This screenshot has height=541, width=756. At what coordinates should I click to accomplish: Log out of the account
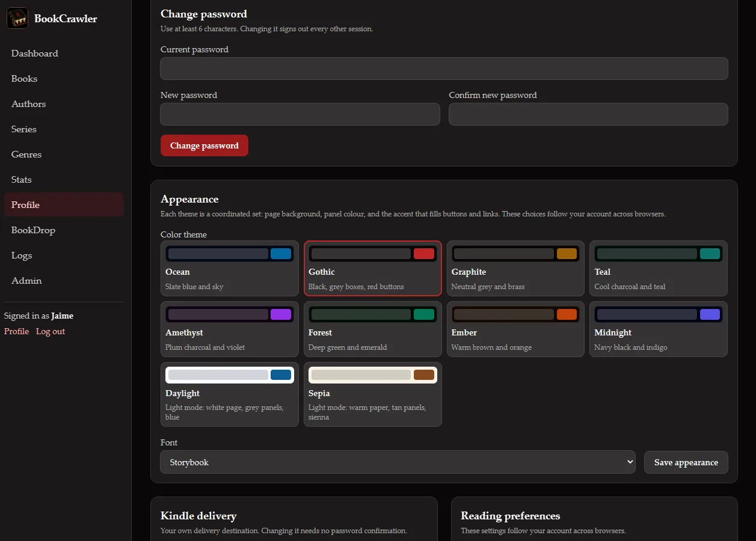[51, 331]
